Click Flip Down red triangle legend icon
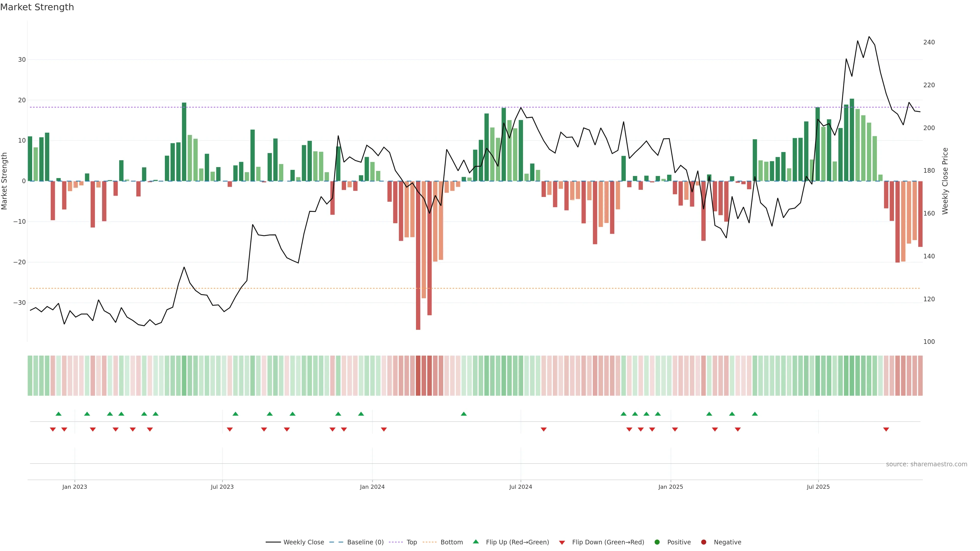This screenshot has height=551, width=980. [x=562, y=543]
